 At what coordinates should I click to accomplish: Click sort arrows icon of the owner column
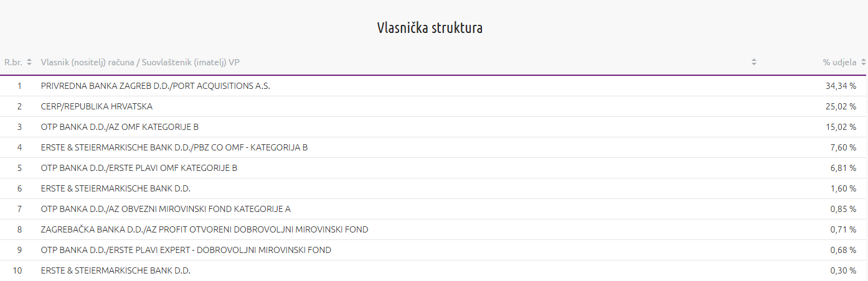click(x=754, y=62)
